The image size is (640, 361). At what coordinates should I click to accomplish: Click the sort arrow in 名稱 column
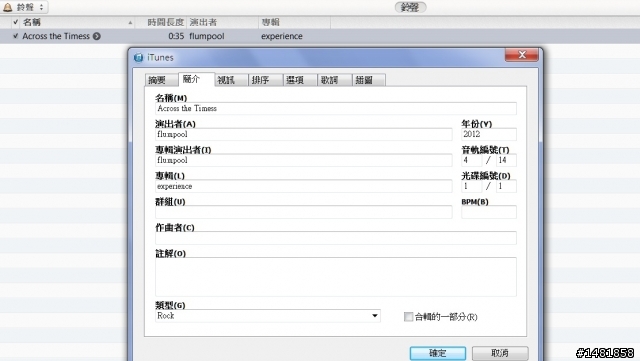click(x=130, y=22)
